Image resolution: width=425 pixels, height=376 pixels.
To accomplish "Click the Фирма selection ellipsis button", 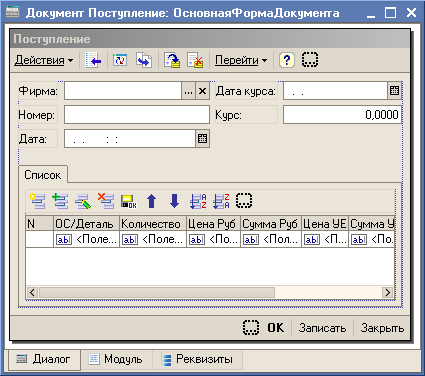I will [188, 91].
